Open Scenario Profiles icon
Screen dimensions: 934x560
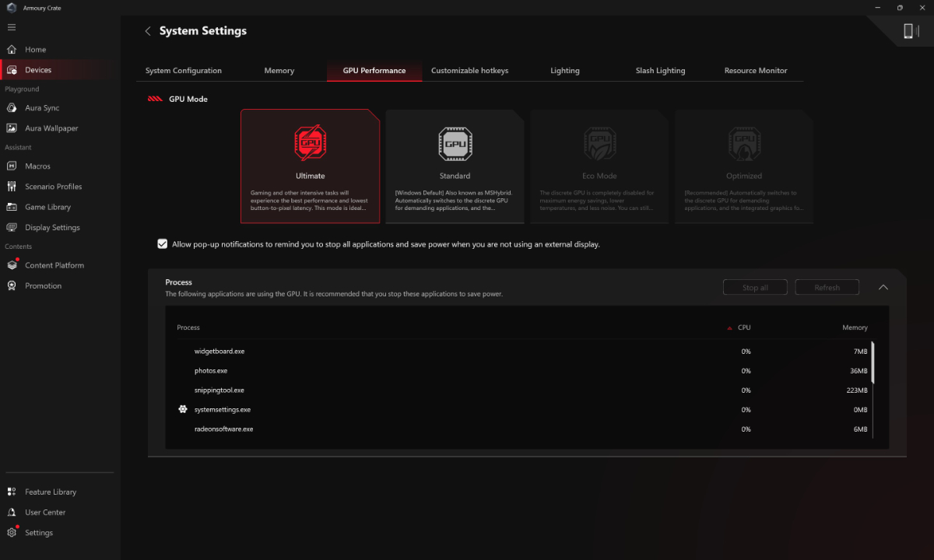[12, 187]
